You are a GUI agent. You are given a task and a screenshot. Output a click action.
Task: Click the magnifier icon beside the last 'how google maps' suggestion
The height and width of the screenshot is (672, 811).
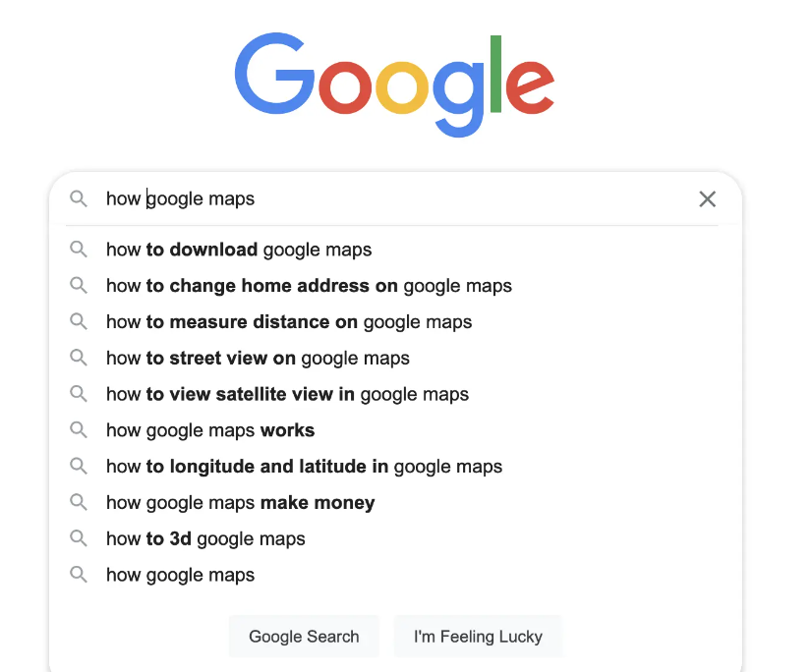point(79,575)
